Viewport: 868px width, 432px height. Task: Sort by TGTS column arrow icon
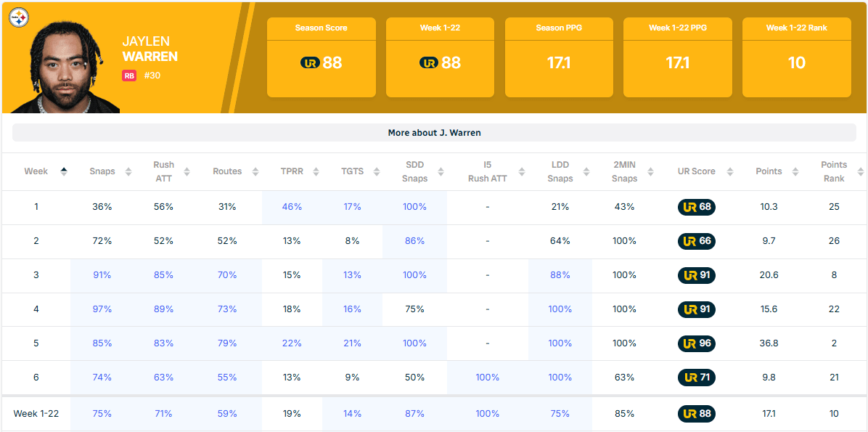pyautogui.click(x=376, y=171)
